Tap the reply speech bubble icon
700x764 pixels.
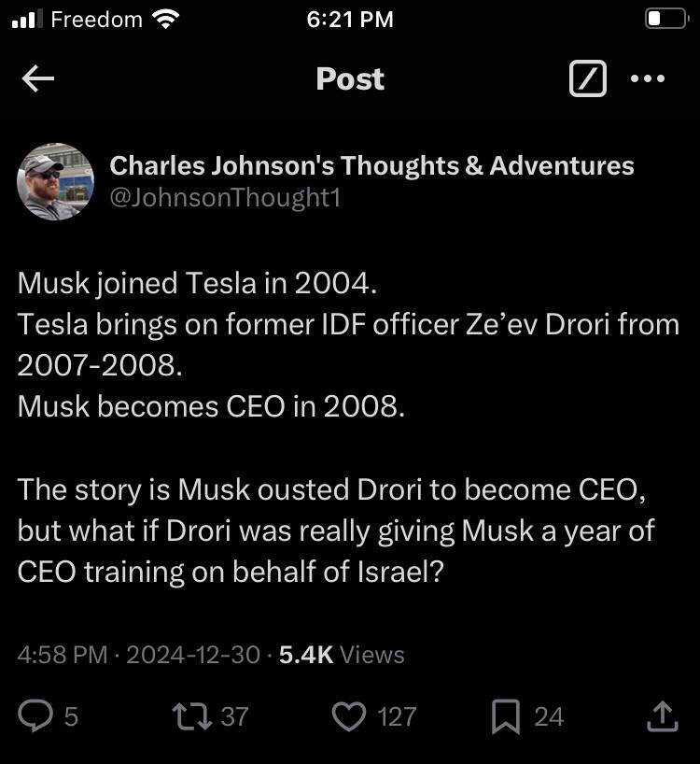pyautogui.click(x=36, y=716)
